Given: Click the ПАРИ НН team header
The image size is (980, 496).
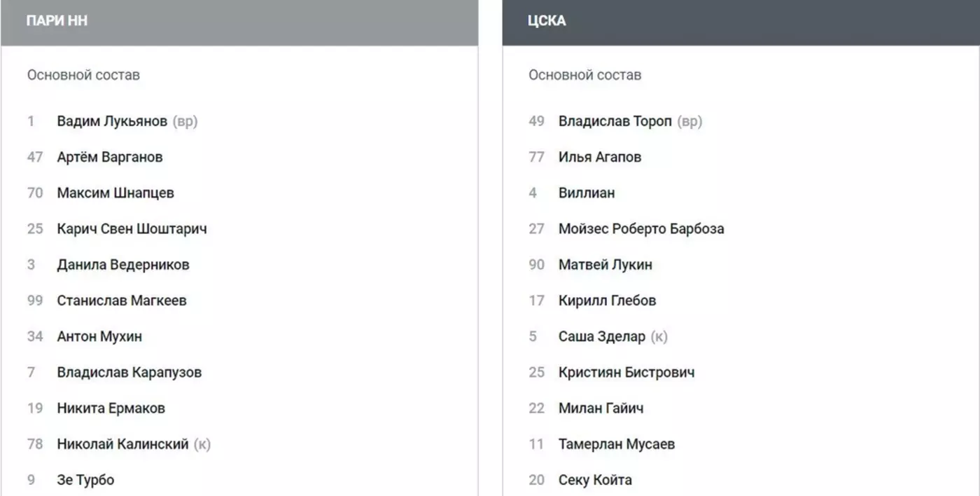Looking at the screenshot, I should point(57,21).
